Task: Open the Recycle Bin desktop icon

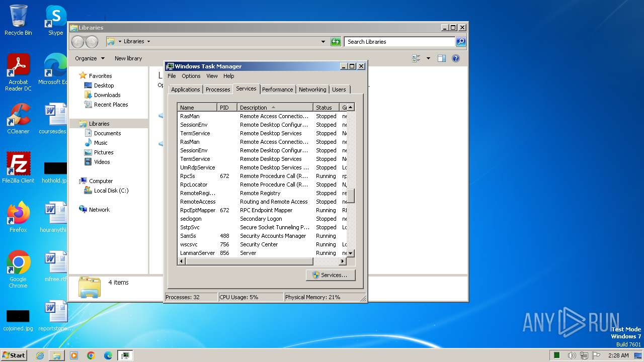Action: tap(18, 20)
